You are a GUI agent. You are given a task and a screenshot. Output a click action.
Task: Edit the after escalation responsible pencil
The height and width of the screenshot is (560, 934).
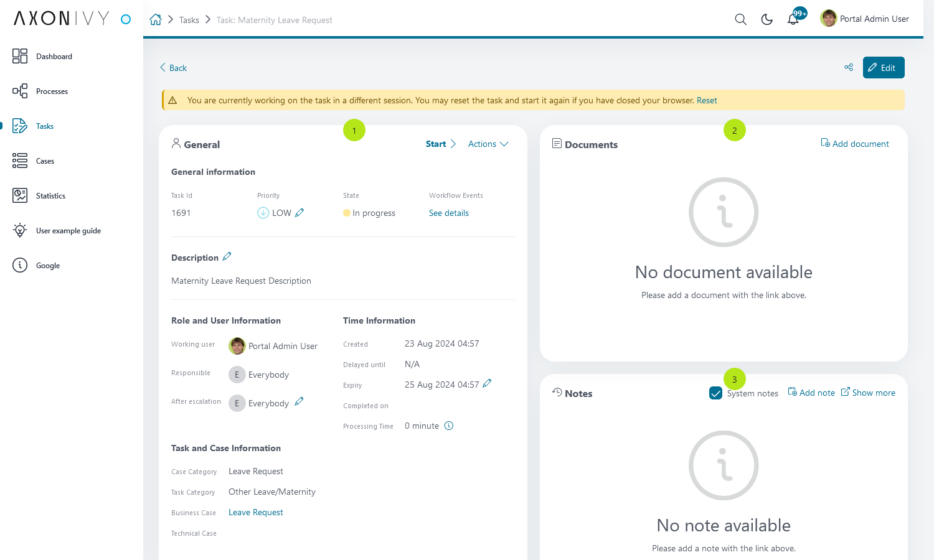[x=299, y=401]
